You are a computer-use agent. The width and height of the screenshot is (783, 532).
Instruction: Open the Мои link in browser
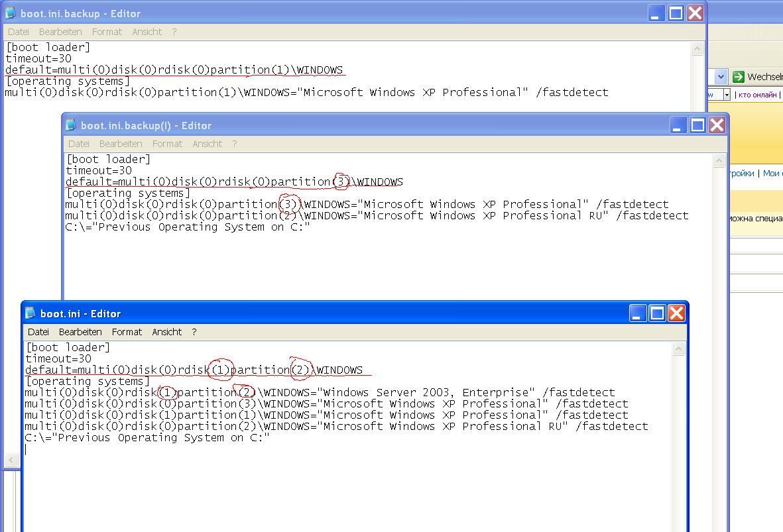(x=772, y=173)
